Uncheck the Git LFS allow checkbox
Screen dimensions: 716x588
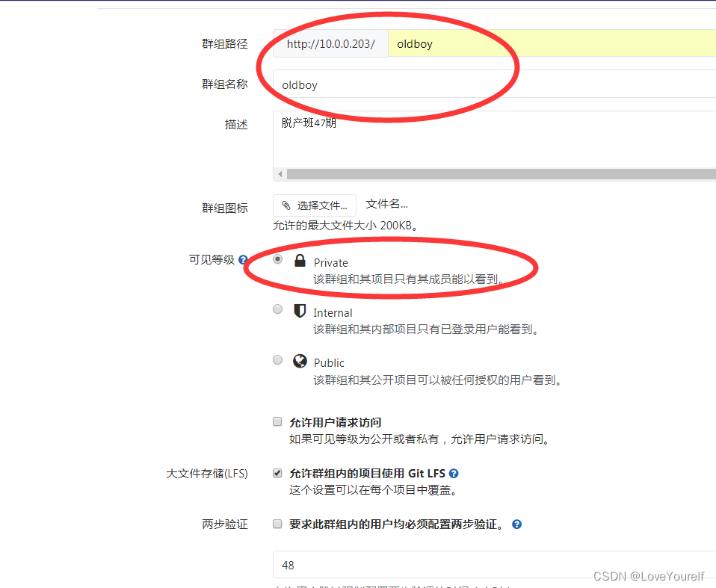point(277,473)
